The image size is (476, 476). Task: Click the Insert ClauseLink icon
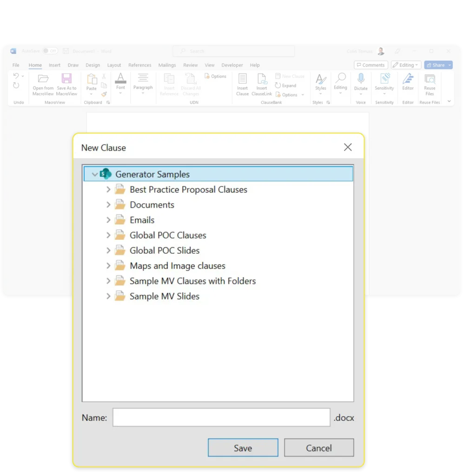(x=262, y=79)
